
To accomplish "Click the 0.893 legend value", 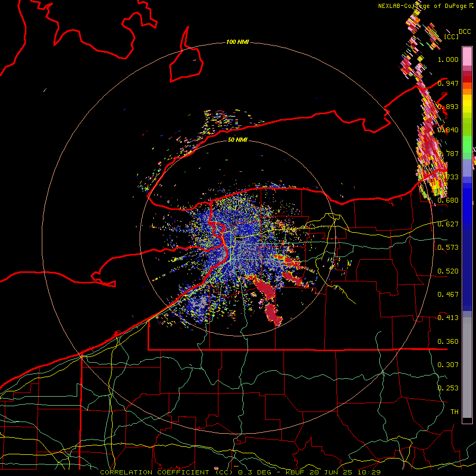I will [448, 106].
